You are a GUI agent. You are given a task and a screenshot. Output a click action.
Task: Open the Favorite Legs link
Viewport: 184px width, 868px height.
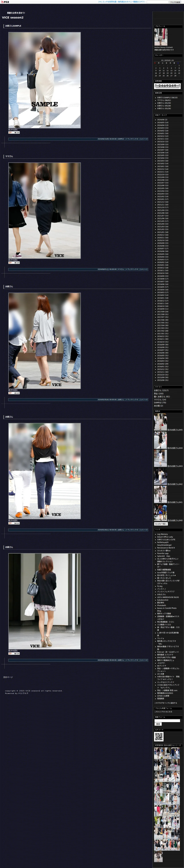click(163, 553)
